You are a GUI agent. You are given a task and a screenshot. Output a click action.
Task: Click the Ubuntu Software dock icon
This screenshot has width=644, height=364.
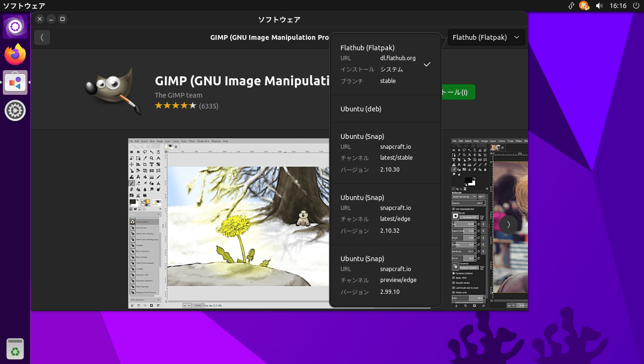[15, 83]
